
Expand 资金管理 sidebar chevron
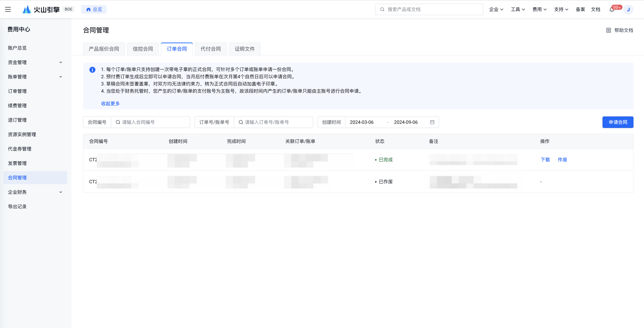pos(61,62)
